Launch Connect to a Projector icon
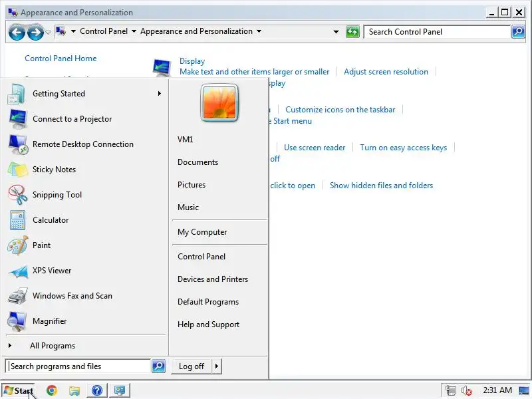Image resolution: width=532 pixels, height=399 pixels. (18, 119)
